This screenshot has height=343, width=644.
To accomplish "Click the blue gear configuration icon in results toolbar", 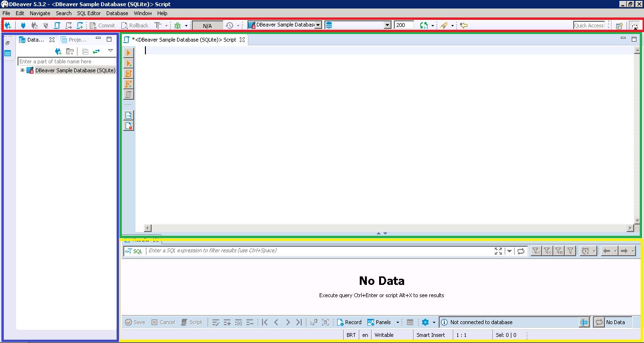I will (x=425, y=322).
